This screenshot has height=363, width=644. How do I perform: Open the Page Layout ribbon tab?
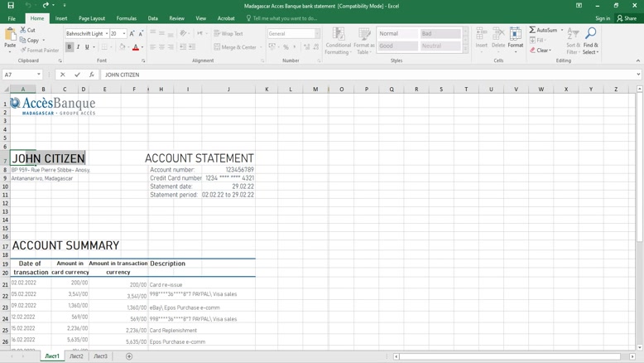pos(92,18)
